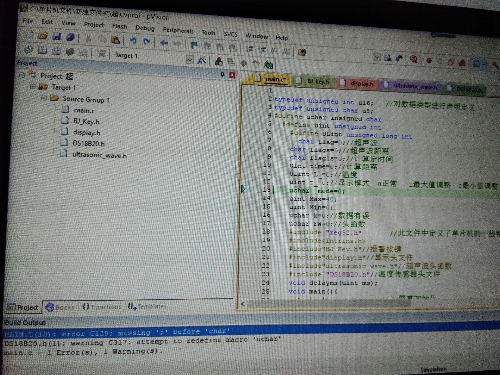Switch to the display.h editor tab

click(x=357, y=83)
